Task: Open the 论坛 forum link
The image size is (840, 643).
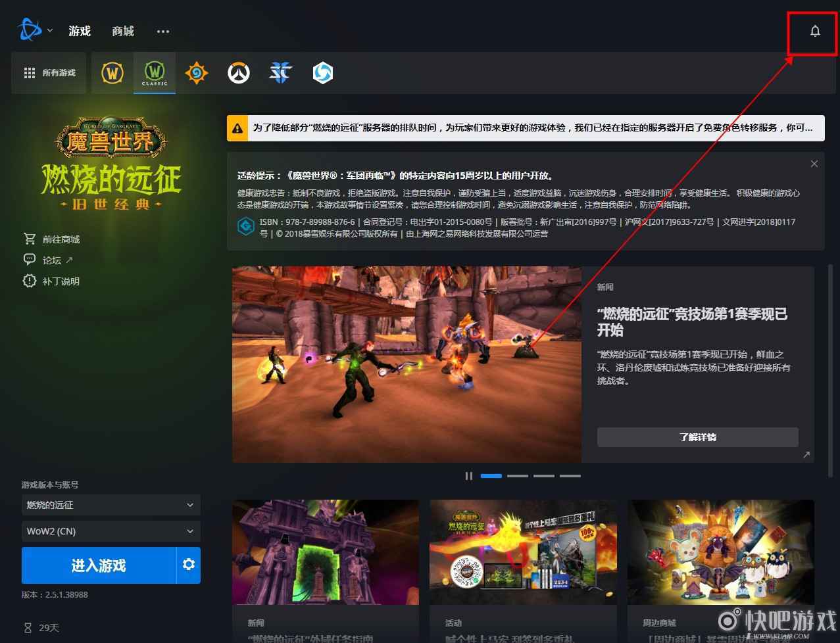Action: pos(48,260)
